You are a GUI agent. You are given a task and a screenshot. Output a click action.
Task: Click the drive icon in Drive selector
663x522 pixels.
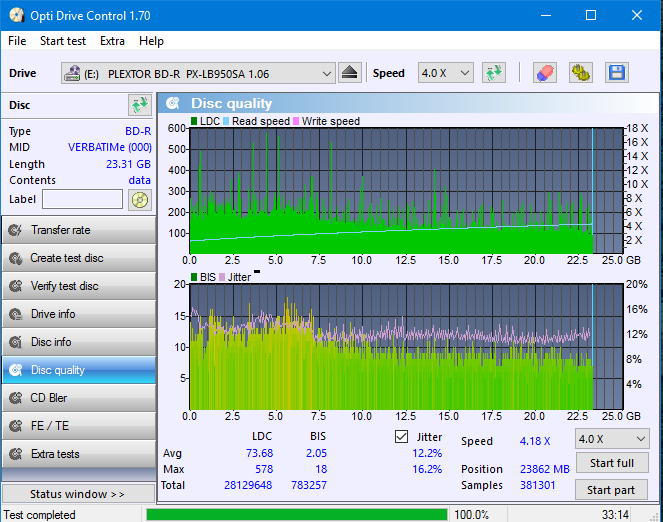tap(72, 74)
